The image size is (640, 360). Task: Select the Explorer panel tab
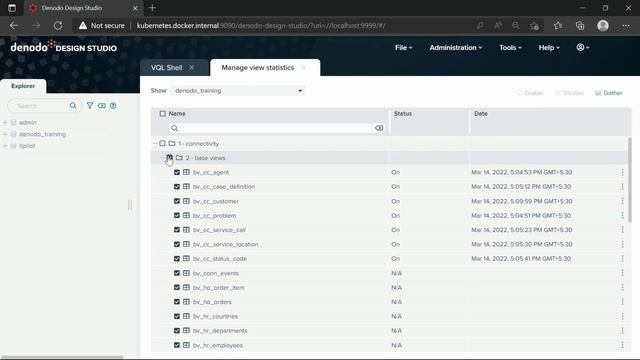[x=23, y=86]
